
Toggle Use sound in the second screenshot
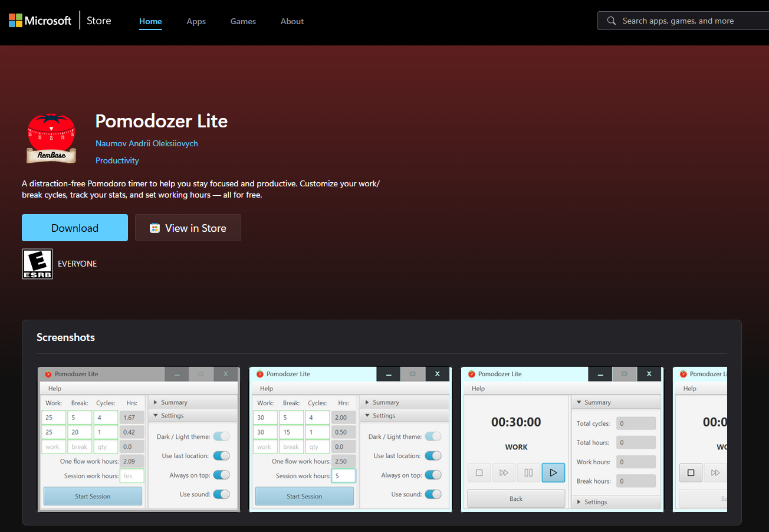[433, 494]
